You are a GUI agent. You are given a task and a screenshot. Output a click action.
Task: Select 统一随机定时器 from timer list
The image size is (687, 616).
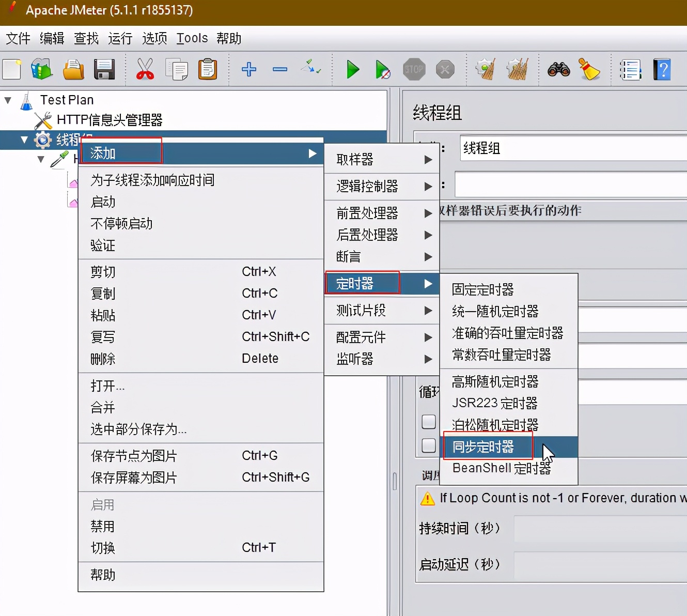[509, 311]
